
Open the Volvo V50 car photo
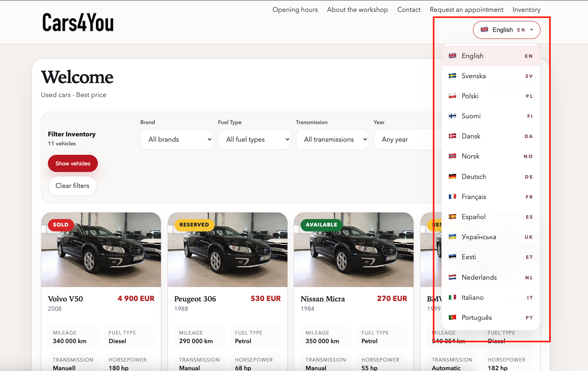(x=101, y=250)
